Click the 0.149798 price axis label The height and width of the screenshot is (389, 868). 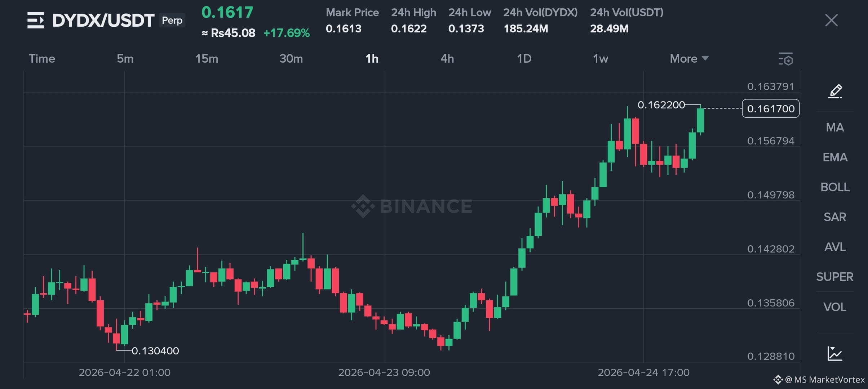point(771,195)
